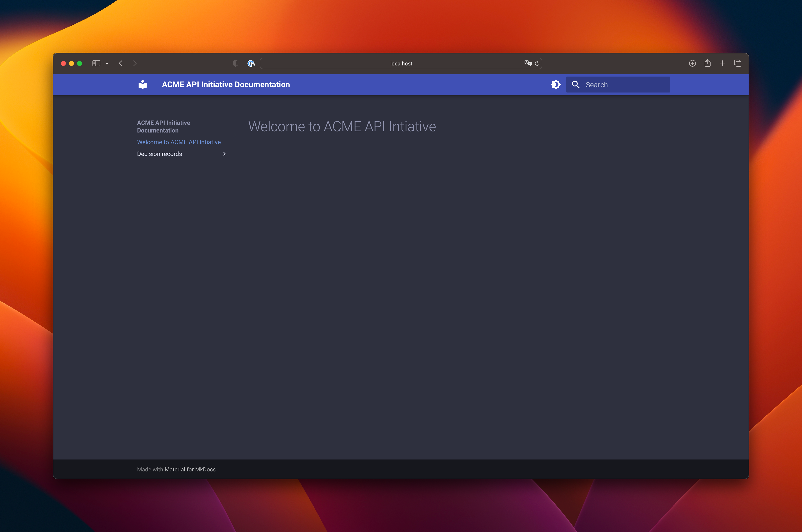Click the translate page icon
The image size is (802, 532).
pyautogui.click(x=528, y=63)
